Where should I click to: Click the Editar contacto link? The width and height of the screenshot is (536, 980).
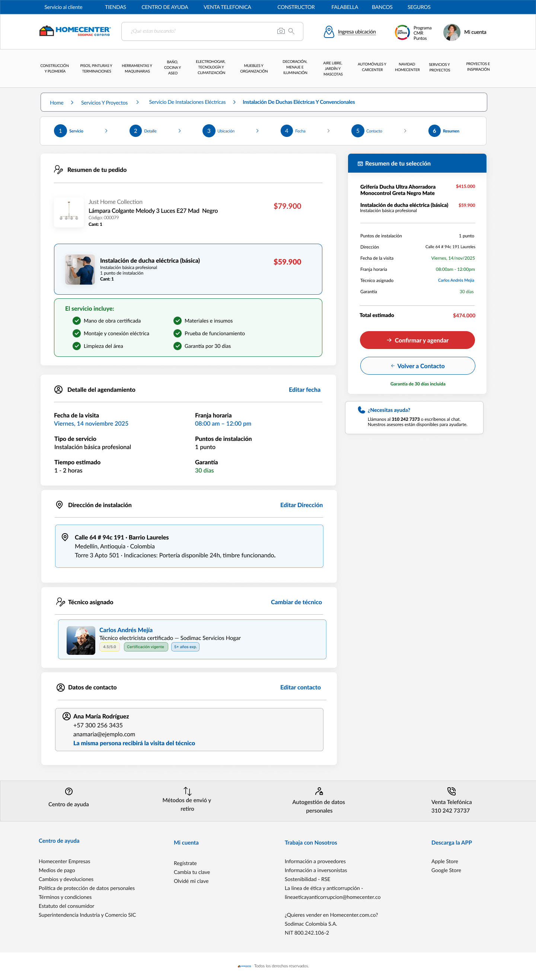point(300,688)
